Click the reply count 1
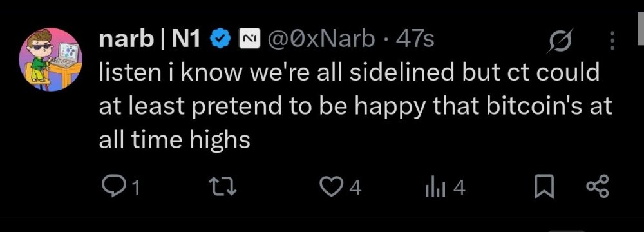Image resolution: width=644 pixels, height=232 pixels. 136,189
